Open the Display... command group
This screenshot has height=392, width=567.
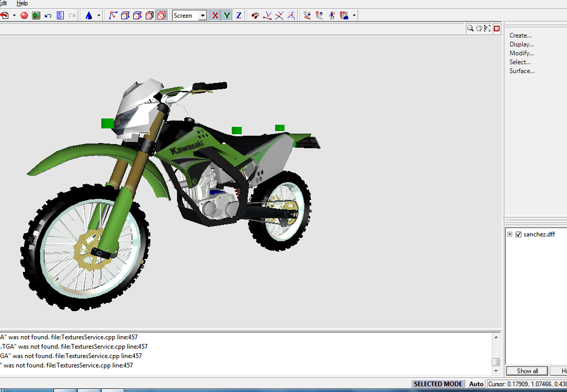(522, 44)
